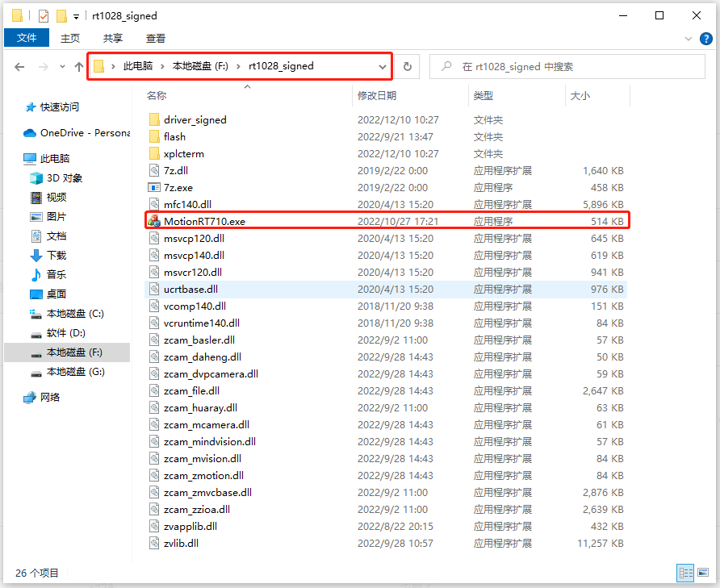
Task: Select 本地磁盘 (G:) in navigation pane
Action: pyautogui.click(x=75, y=372)
